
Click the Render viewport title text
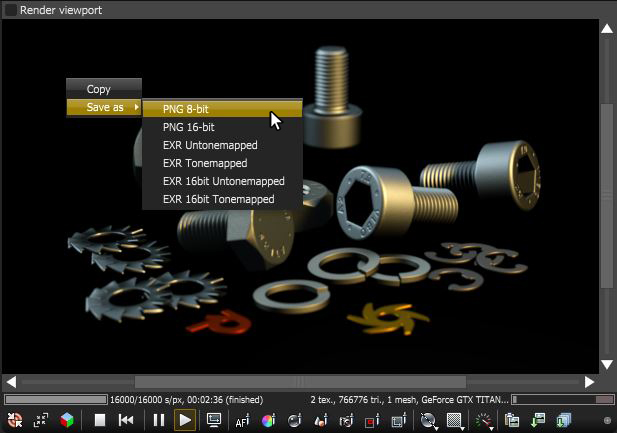(x=61, y=10)
